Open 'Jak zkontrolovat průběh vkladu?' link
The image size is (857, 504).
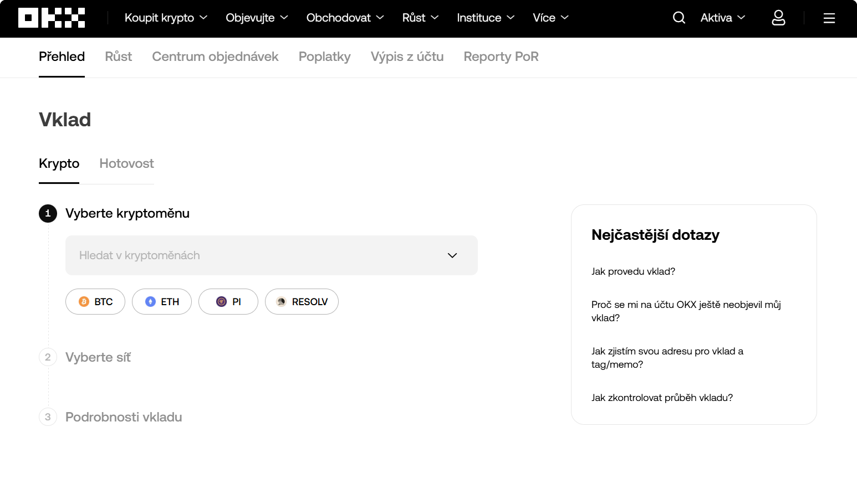click(662, 398)
